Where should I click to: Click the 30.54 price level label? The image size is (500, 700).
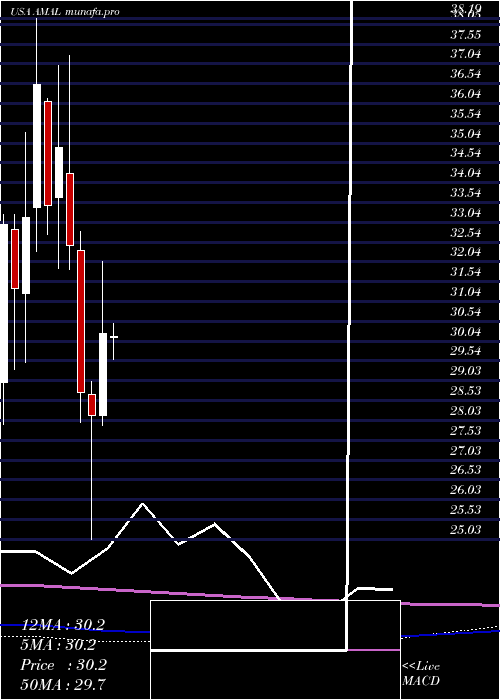click(465, 312)
